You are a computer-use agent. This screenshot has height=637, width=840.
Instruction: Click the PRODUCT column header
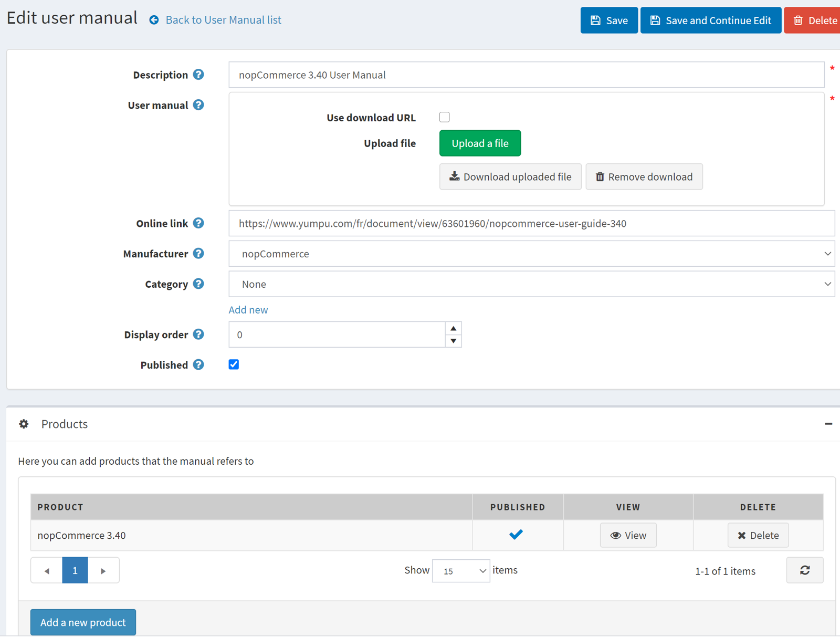(x=251, y=507)
